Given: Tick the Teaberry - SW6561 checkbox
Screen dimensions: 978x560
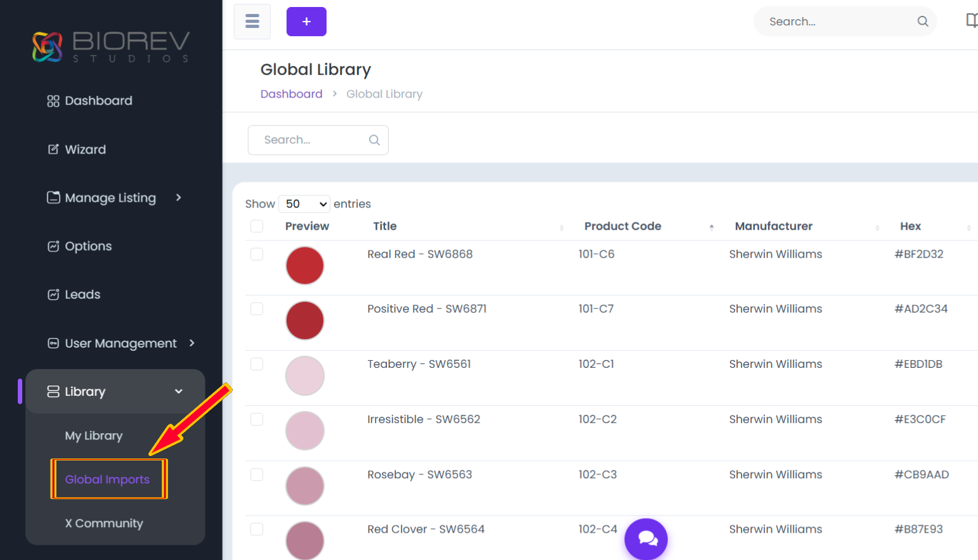Looking at the screenshot, I should [x=257, y=364].
